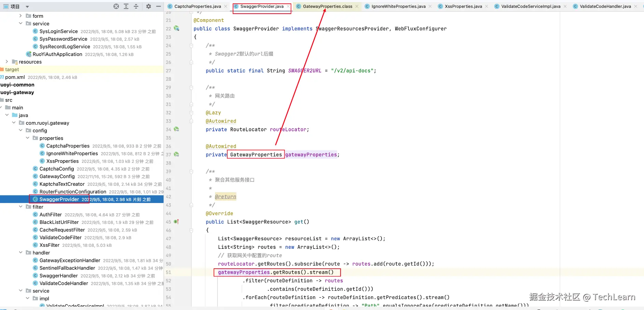Locate the opened file in the project tree
The width and height of the screenshot is (644, 310).
tap(116, 6)
